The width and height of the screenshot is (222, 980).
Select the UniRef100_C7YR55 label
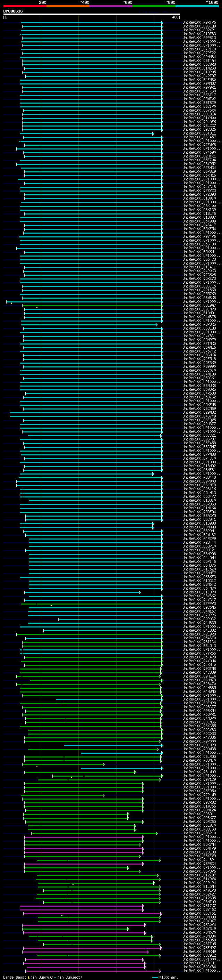tap(199, 653)
